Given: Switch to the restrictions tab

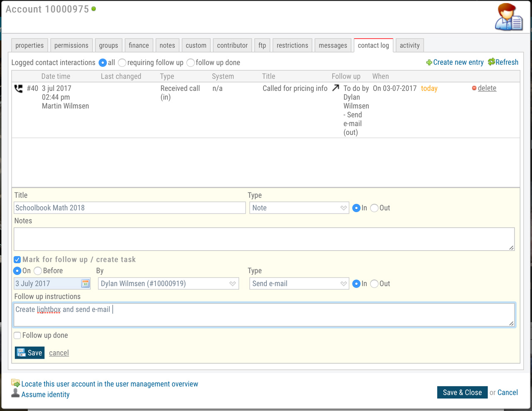Looking at the screenshot, I should (x=293, y=45).
